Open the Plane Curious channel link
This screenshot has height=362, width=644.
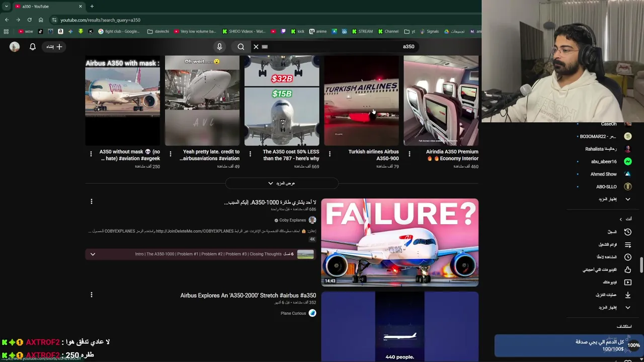293,313
